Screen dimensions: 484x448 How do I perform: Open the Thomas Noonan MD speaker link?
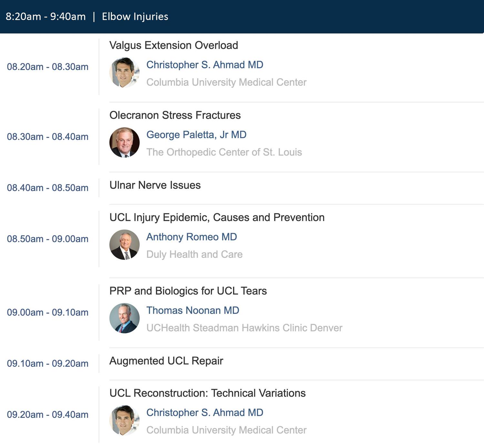(x=193, y=311)
